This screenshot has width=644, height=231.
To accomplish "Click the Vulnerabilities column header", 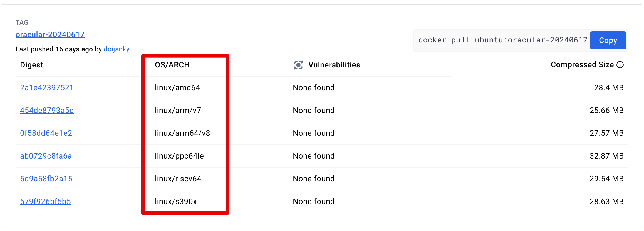I will tap(334, 64).
